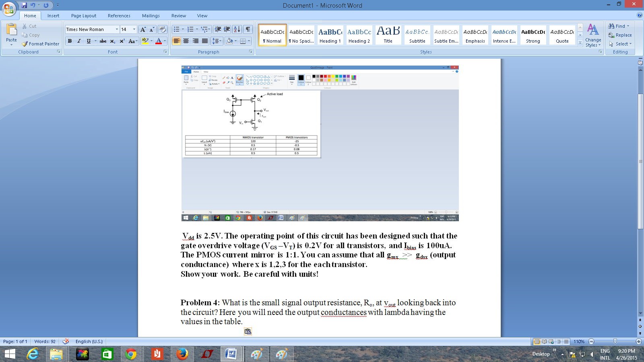
Task: Click the Grow Font icon
Action: point(143,29)
